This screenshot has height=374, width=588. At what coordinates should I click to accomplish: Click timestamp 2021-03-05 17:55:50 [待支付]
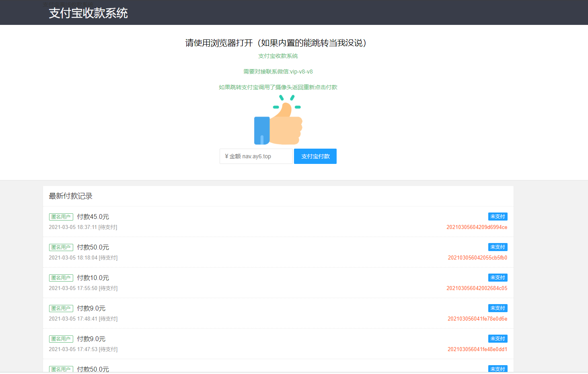pos(83,288)
